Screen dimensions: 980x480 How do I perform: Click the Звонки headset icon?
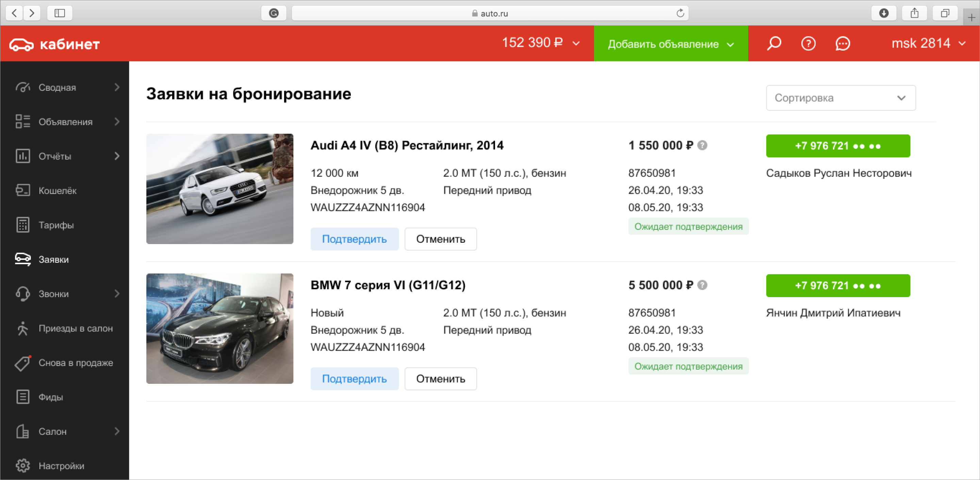[23, 294]
